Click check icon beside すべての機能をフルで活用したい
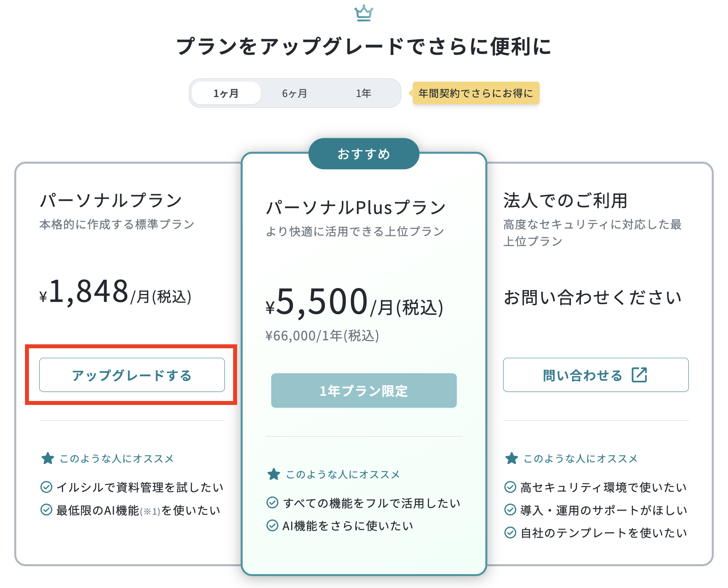Viewport: 728px width, 588px height. [x=272, y=503]
